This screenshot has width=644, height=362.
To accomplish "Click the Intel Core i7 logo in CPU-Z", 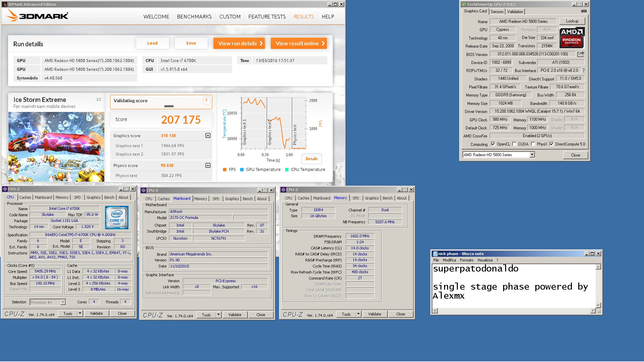I will coord(117,218).
